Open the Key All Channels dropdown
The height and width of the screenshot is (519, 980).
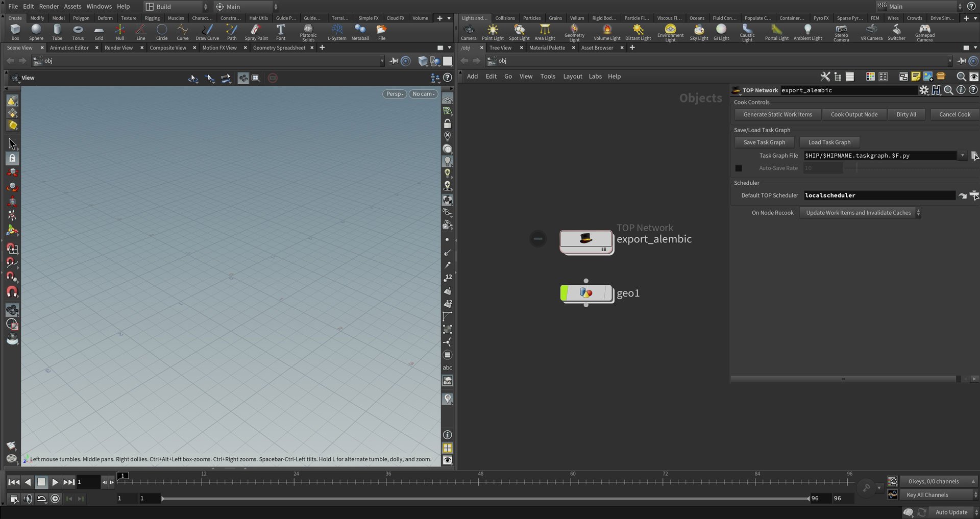coord(939,495)
